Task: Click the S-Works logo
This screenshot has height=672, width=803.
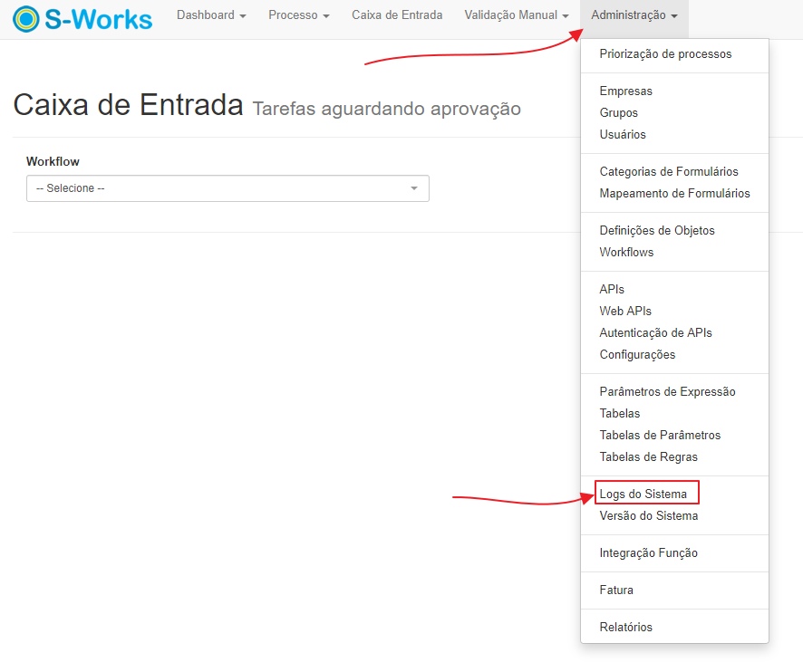Action: point(82,19)
